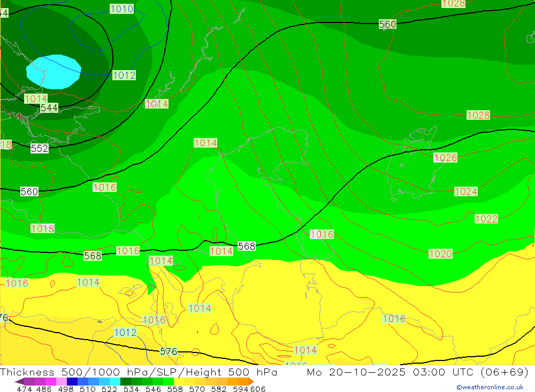This screenshot has height=392, width=535.
Task: Click the map title text 'Thickness 500/1000 hPa/SLP/Height 500 hPa'
Action: [x=139, y=372]
